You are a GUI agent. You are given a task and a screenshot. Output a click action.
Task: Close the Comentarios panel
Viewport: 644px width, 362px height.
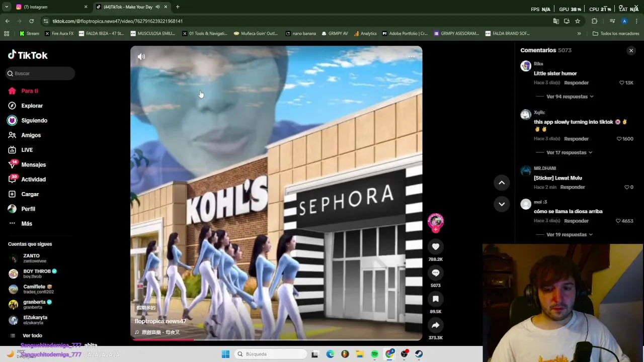pos(631,51)
